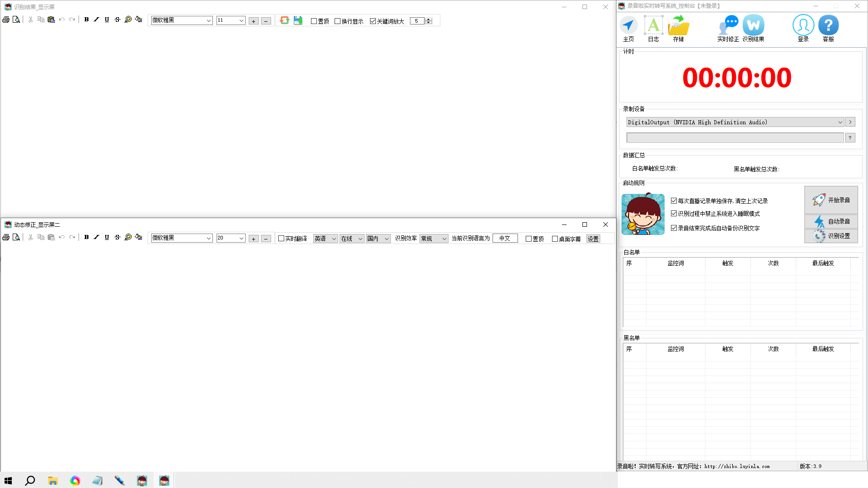Click minus font size button in 动态修正 window
Viewport: 868px width, 488px height.
(266, 239)
